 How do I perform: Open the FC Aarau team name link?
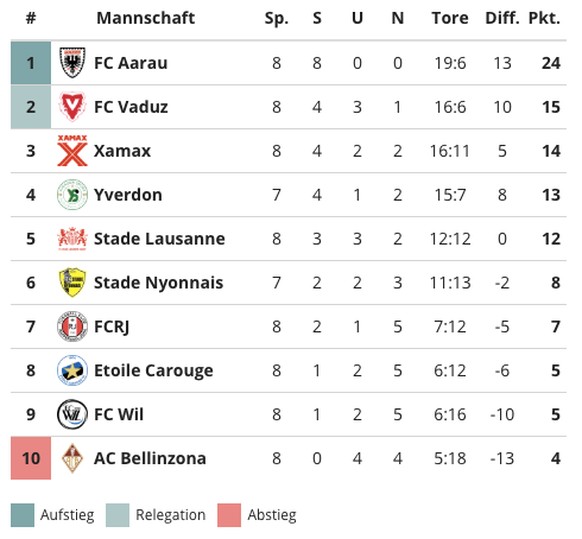[131, 63]
